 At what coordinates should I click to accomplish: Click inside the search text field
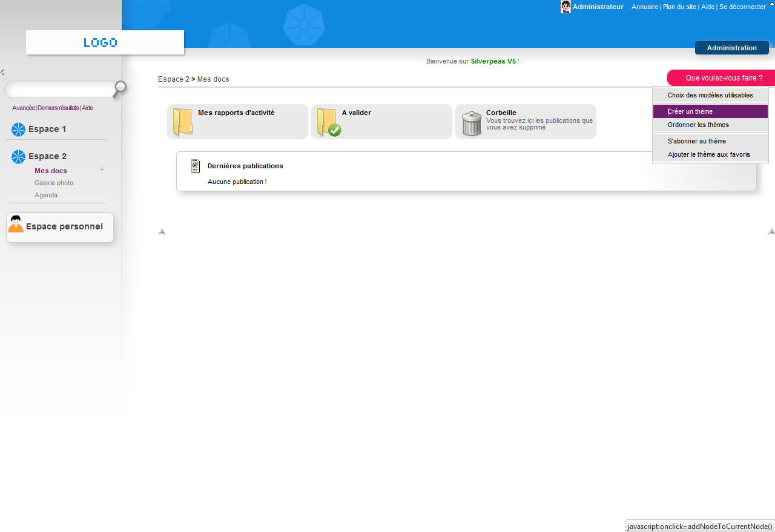[x=59, y=90]
